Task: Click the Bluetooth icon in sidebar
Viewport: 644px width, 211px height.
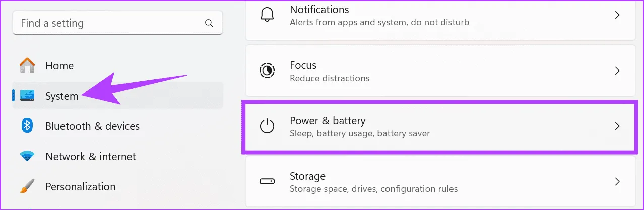Action: (27, 126)
